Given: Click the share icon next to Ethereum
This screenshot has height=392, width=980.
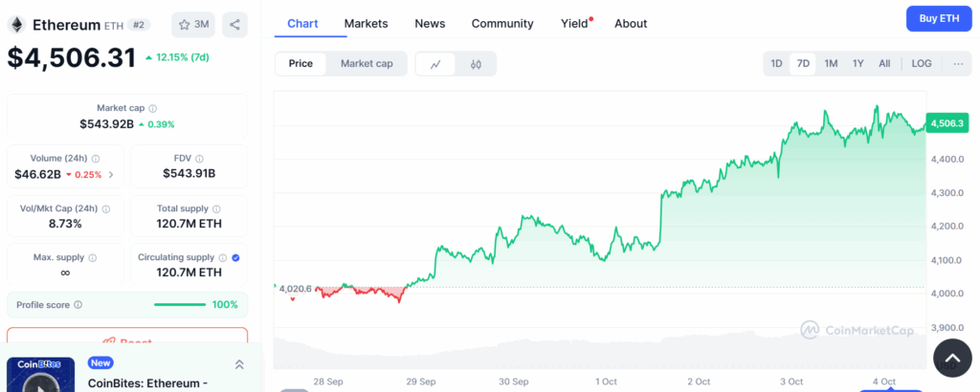Looking at the screenshot, I should [x=234, y=24].
